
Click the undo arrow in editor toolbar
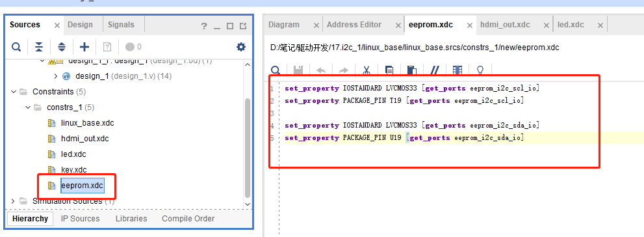(x=321, y=70)
